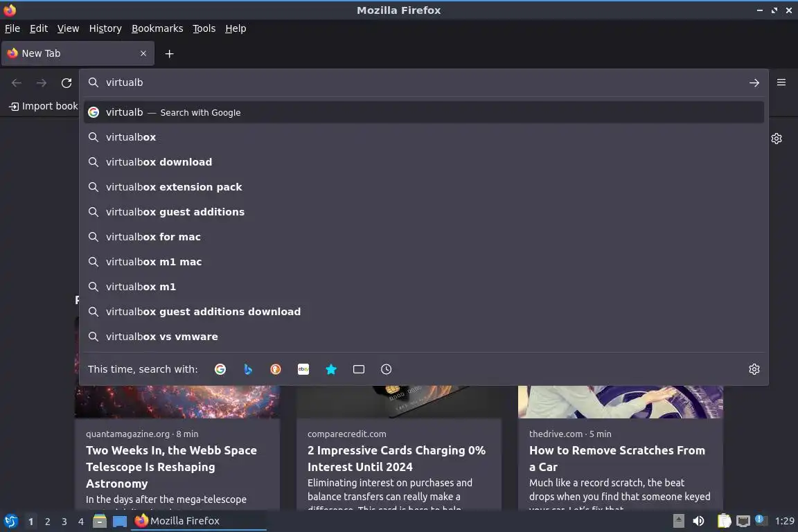Search this time with DuckDuckGo icon
The image size is (798, 532).
point(275,369)
